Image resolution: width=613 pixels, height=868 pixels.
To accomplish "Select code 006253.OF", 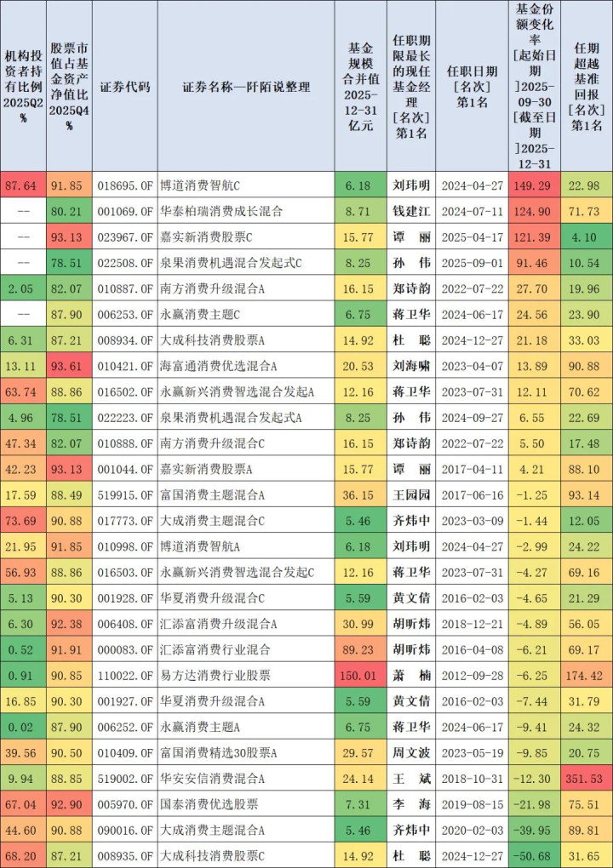I will [125, 314].
